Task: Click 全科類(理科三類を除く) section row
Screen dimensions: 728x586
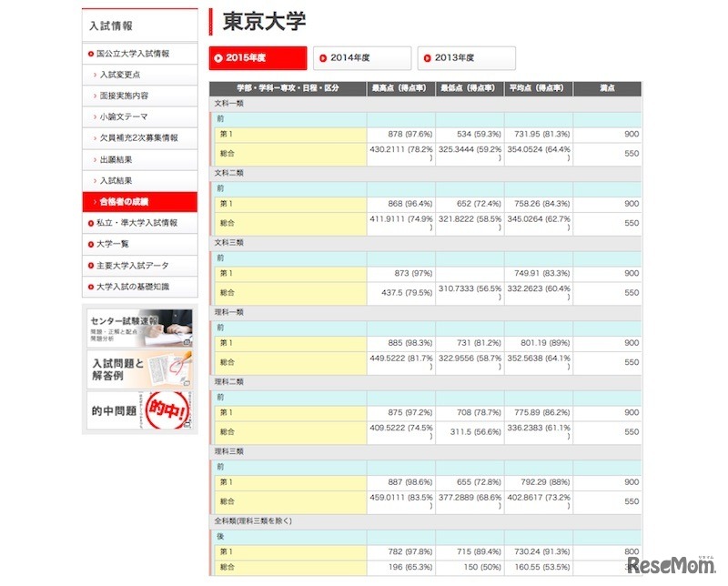Action: click(425, 521)
